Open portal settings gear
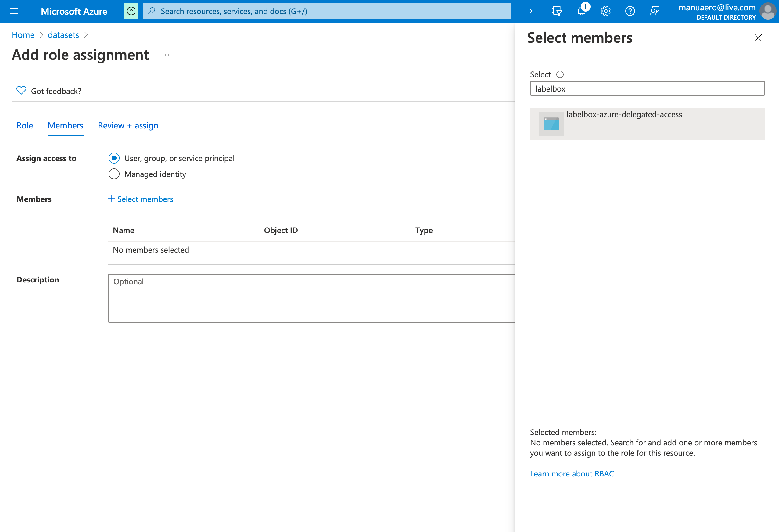 pyautogui.click(x=605, y=11)
